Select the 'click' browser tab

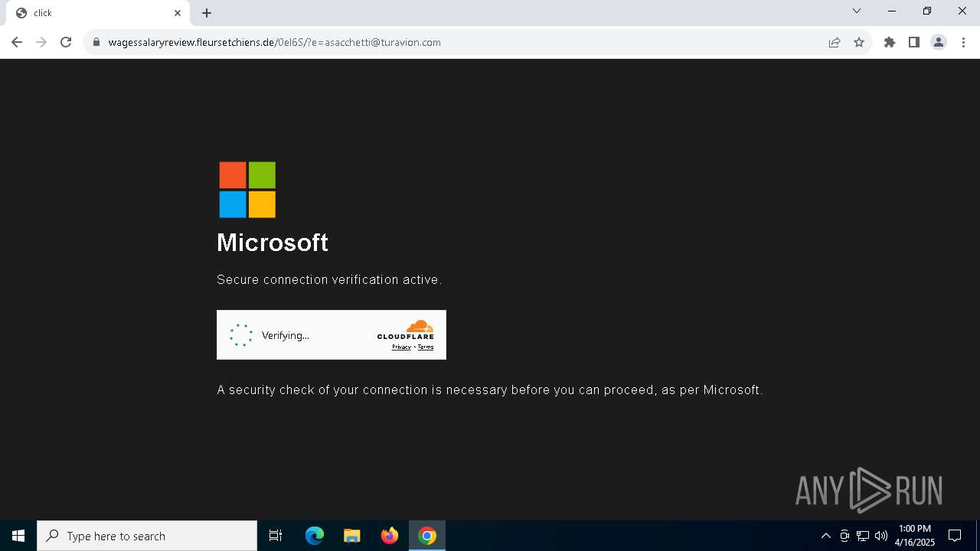(x=98, y=13)
